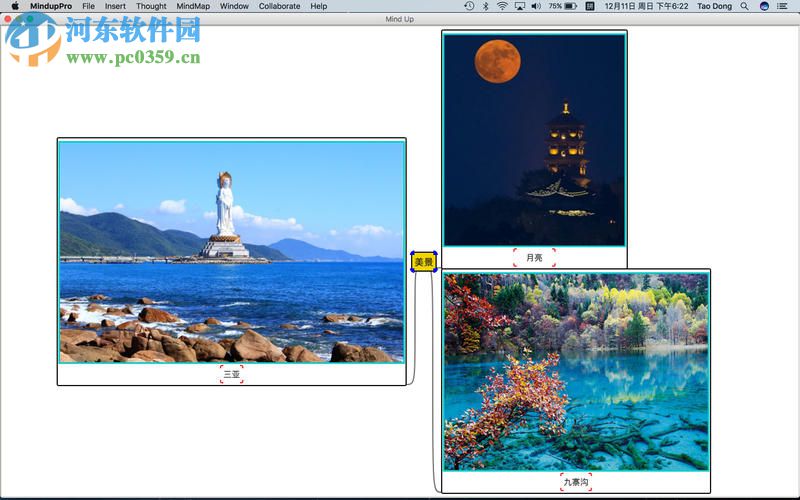Select the yellow 美景 central node
The height and width of the screenshot is (500, 800).
tap(424, 262)
